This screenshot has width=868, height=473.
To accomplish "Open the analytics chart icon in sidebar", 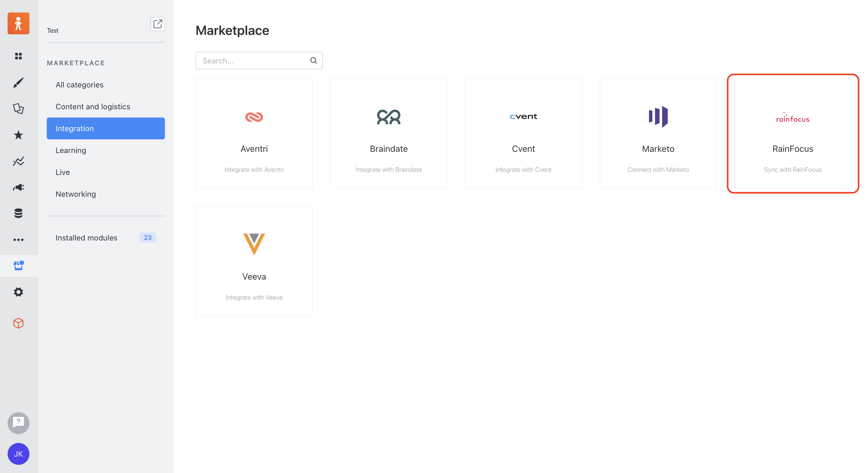I will (18, 161).
